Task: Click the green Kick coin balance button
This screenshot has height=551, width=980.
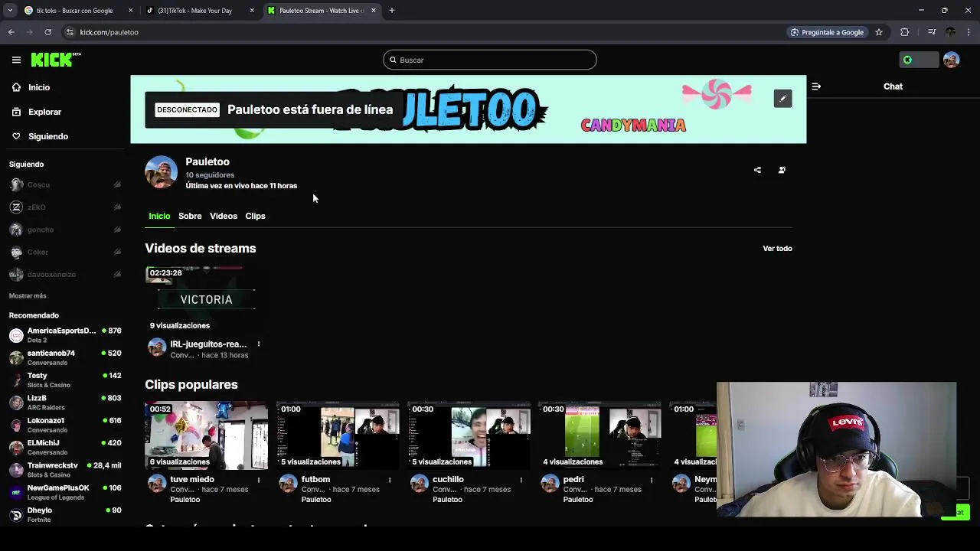Action: [x=919, y=60]
